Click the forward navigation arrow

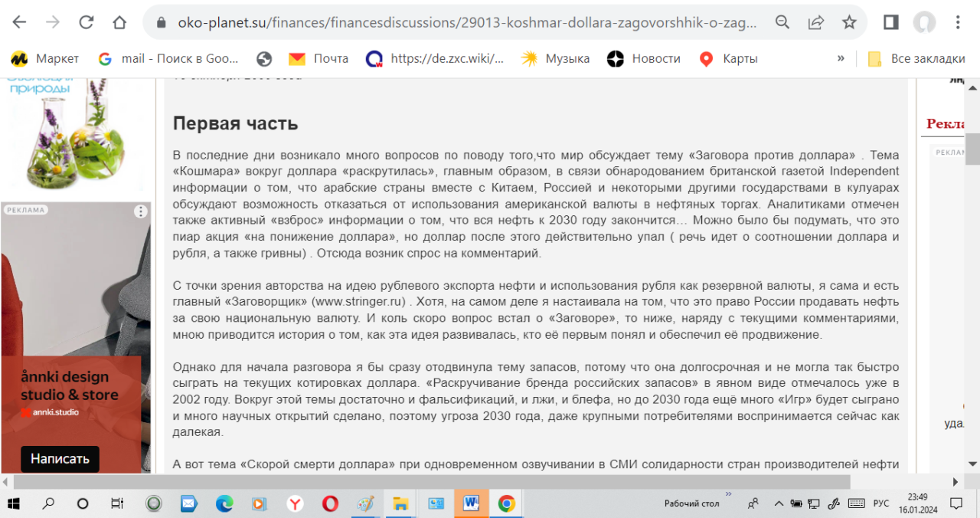53,22
